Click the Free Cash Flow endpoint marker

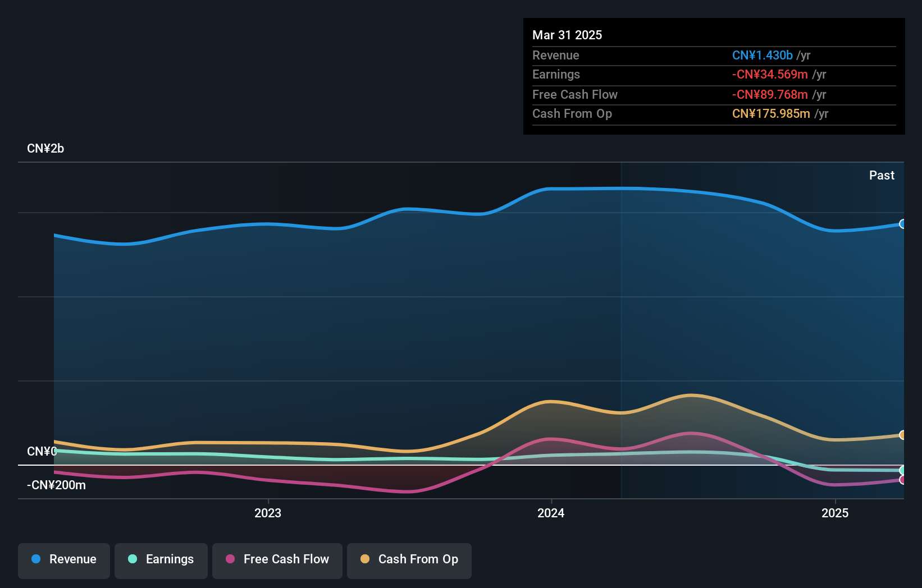pyautogui.click(x=902, y=480)
